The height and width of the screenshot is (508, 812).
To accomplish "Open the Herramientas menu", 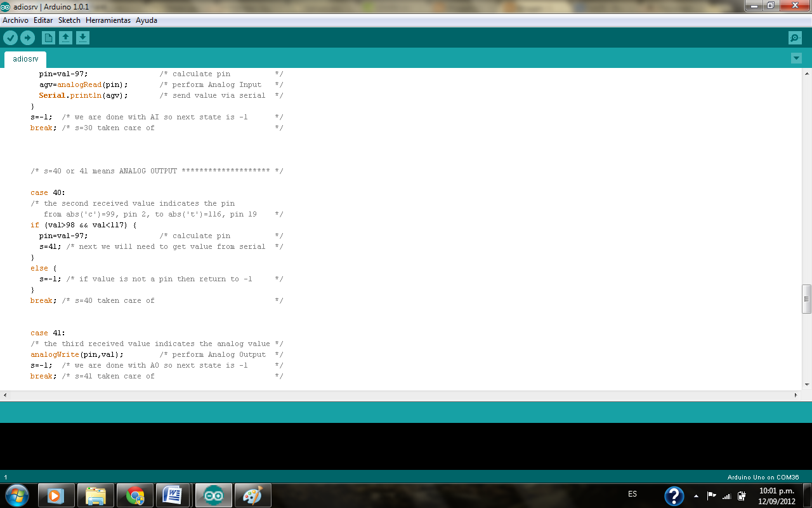I will click(108, 20).
